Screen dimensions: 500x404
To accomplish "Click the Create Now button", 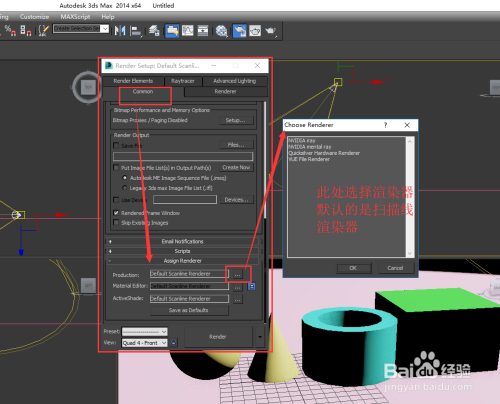I will pos(236,167).
